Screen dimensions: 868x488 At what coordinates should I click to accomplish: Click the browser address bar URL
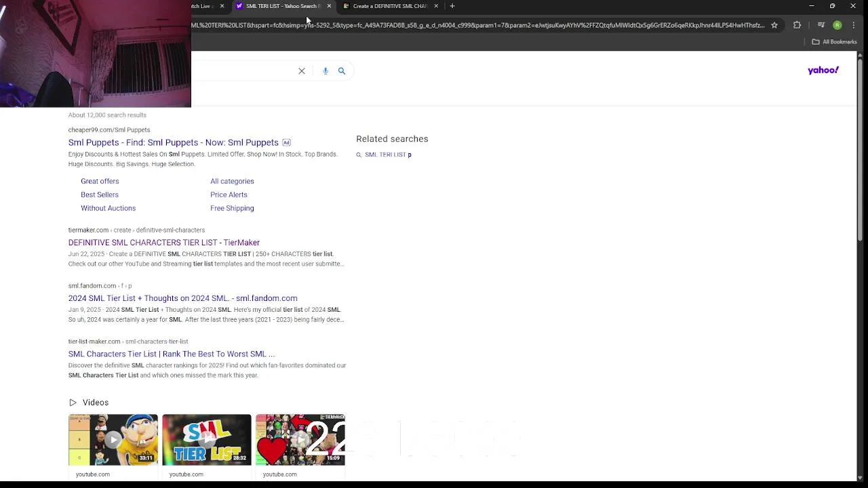coord(478,25)
